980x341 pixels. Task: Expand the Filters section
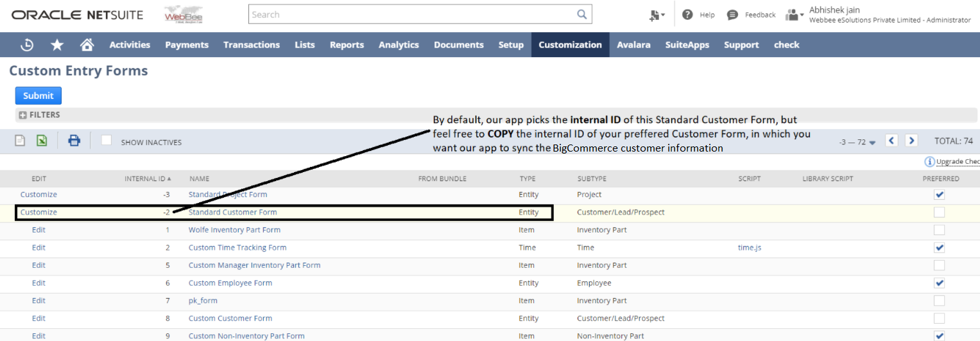click(23, 115)
